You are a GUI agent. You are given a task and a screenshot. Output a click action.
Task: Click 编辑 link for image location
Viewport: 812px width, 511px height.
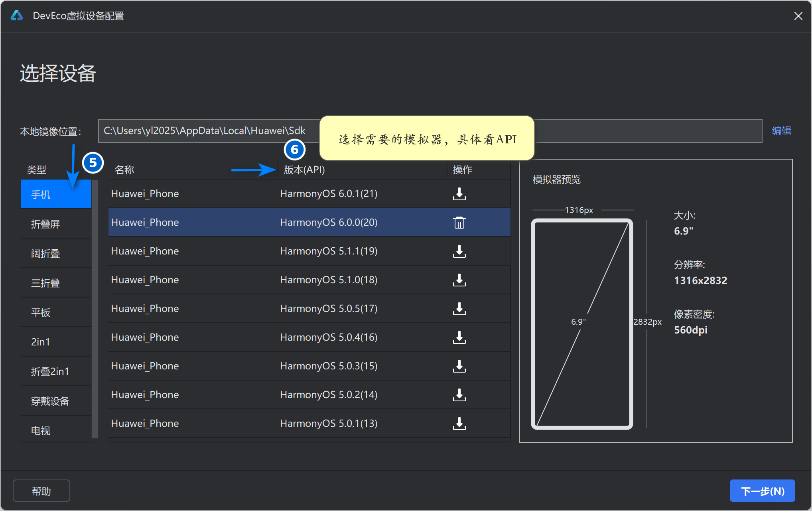(x=781, y=131)
